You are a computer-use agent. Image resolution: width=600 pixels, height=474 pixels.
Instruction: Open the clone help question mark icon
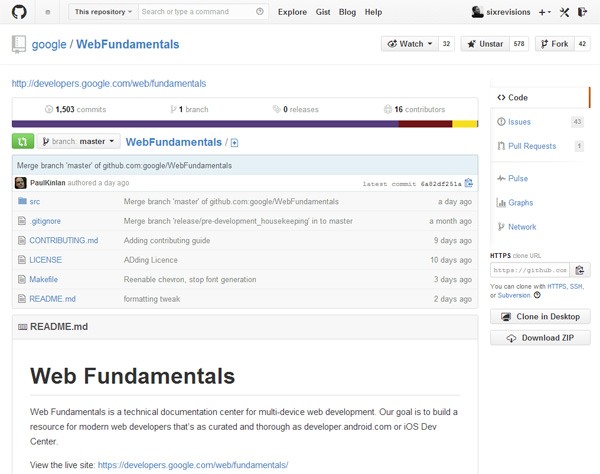coord(537,295)
